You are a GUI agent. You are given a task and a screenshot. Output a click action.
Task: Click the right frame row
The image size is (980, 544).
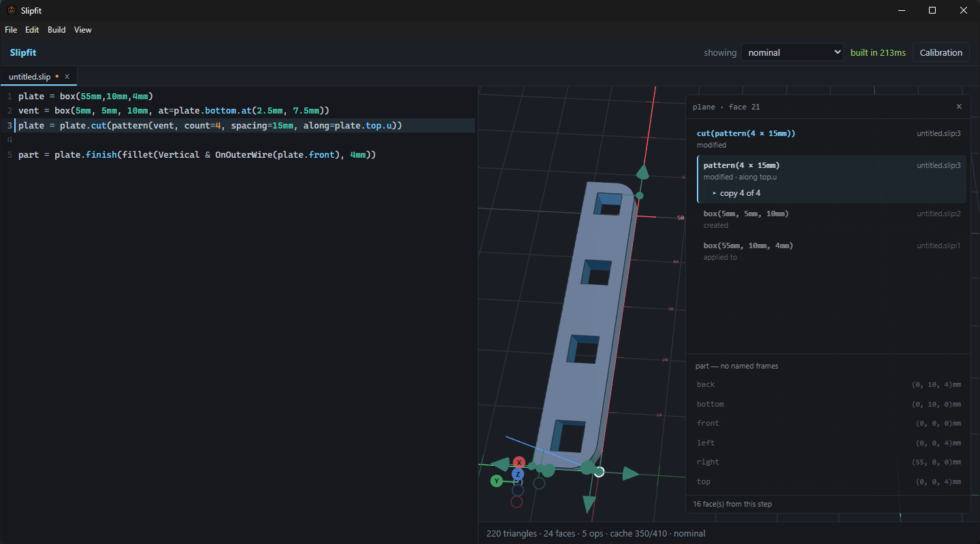828,462
